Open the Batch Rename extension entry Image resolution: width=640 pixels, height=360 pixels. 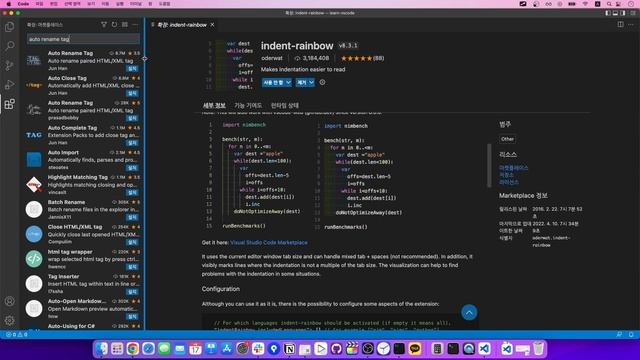tap(83, 210)
